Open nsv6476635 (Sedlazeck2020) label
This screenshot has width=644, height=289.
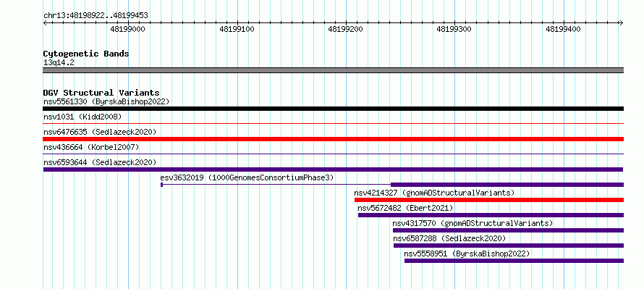pos(100,132)
